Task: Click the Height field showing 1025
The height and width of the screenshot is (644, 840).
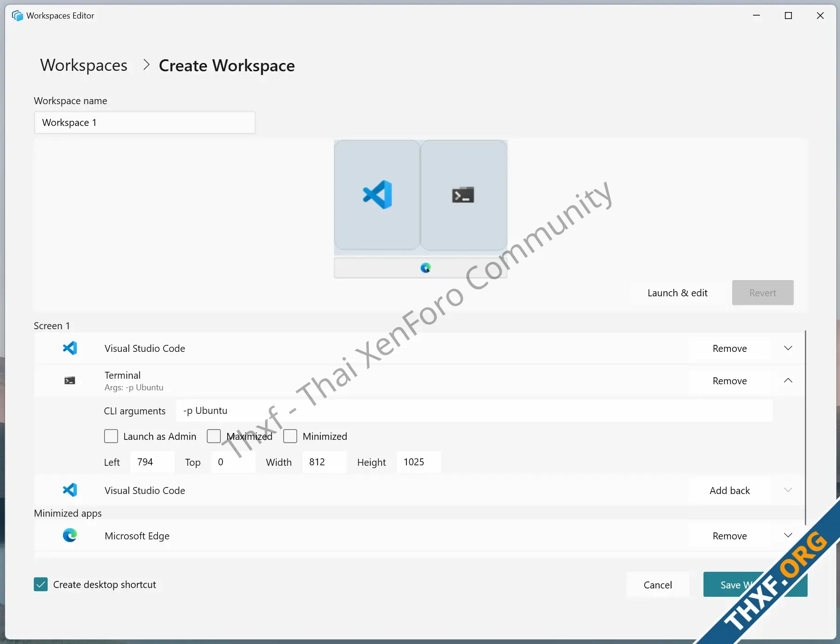Action: (x=418, y=462)
